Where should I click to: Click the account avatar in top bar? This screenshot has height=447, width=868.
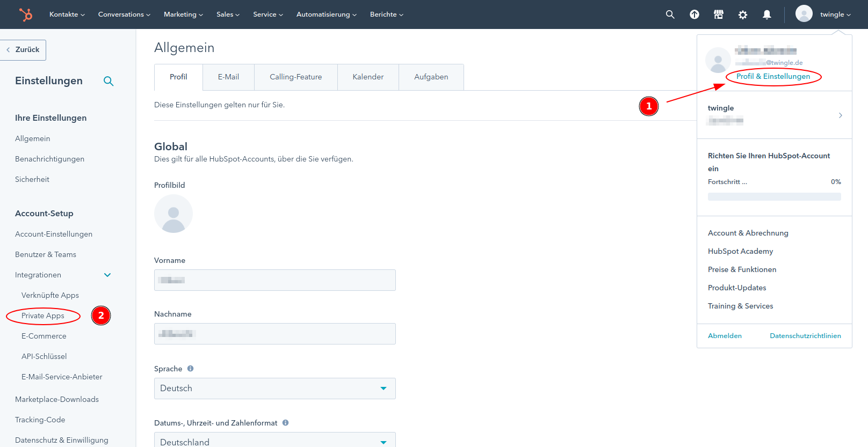804,13
